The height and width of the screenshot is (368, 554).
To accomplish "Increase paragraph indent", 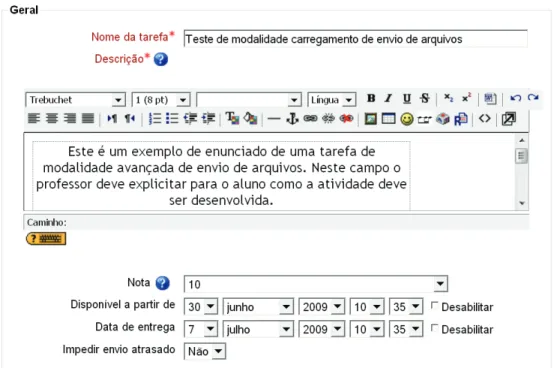I will [x=208, y=119].
